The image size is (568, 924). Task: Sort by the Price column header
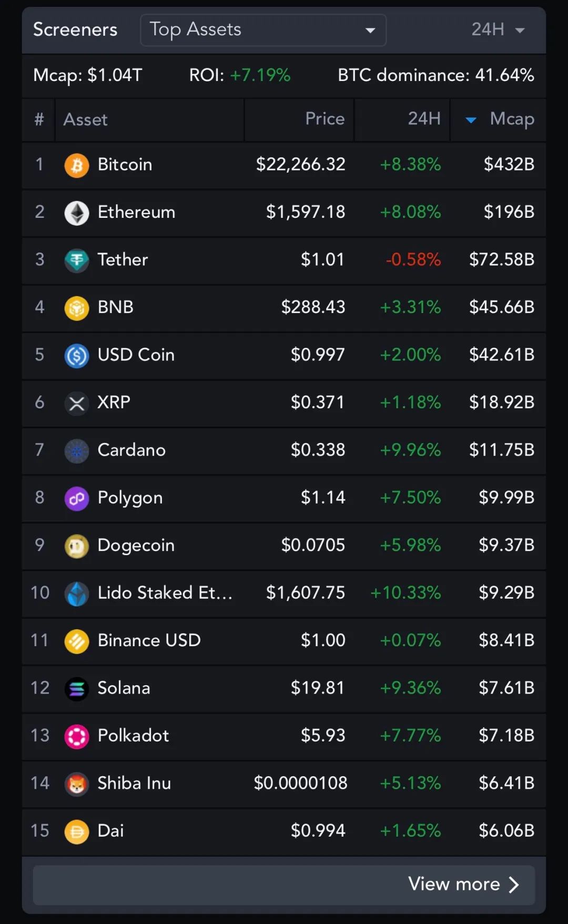pyautogui.click(x=324, y=119)
